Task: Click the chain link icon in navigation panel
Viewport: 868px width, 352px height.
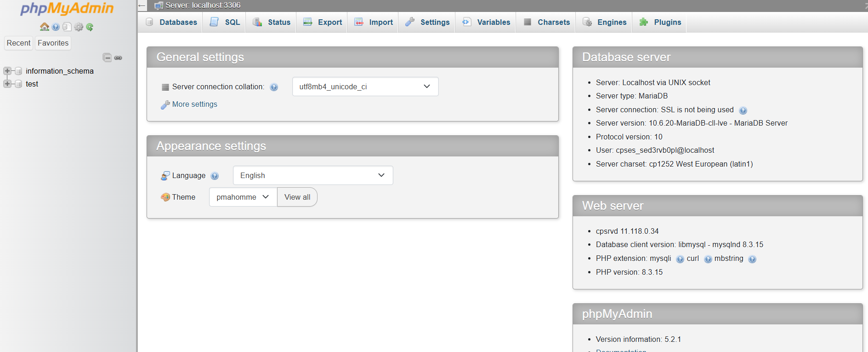Action: coord(118,58)
